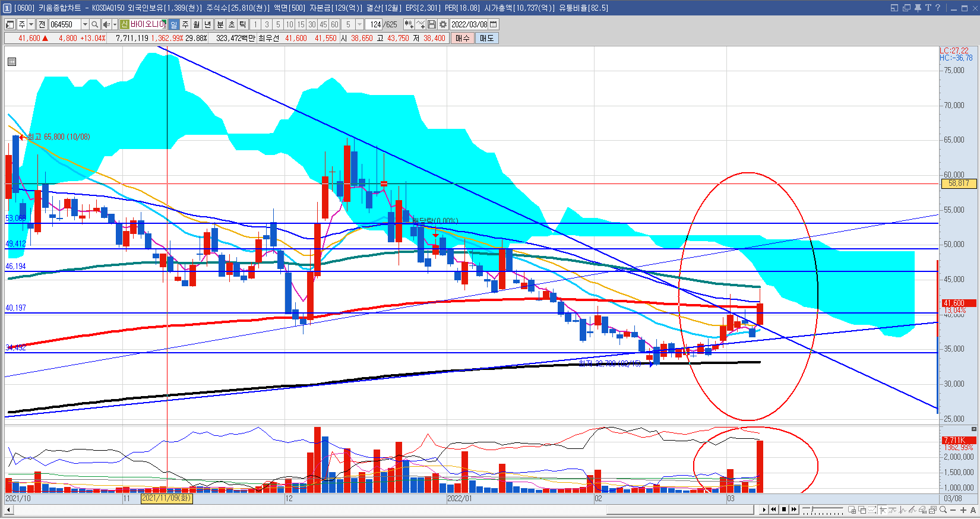Select the tick (틱) period toggle
This screenshot has width=980, height=519.
(x=243, y=24)
